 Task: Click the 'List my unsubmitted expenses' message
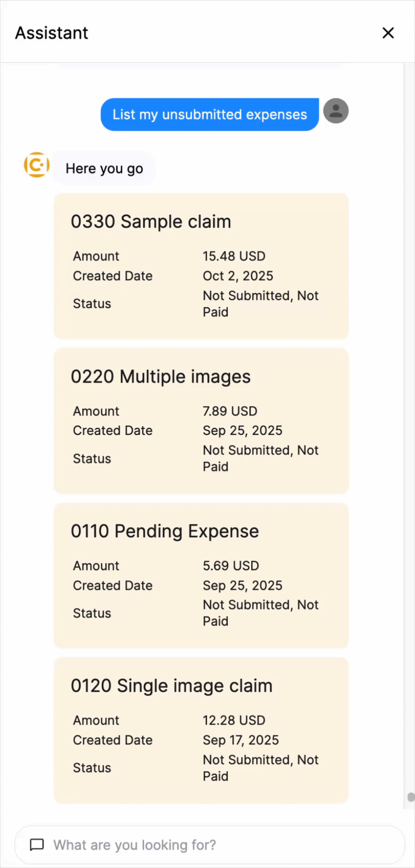point(210,115)
